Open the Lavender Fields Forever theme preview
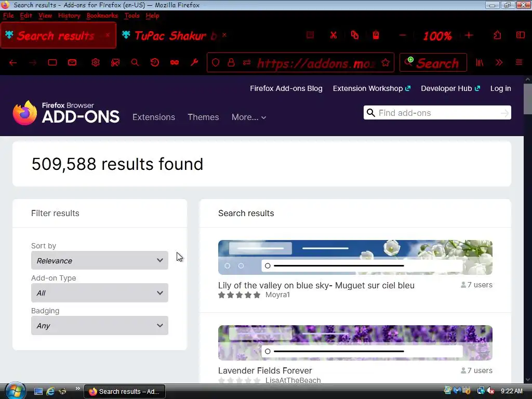 (355, 343)
